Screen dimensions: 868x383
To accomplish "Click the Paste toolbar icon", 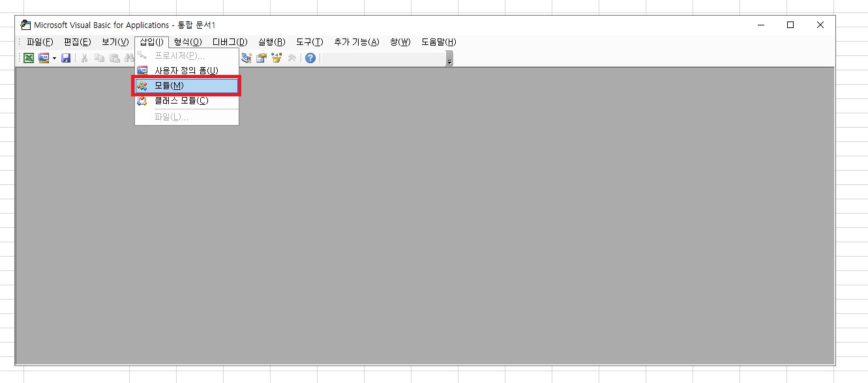I will (x=115, y=58).
